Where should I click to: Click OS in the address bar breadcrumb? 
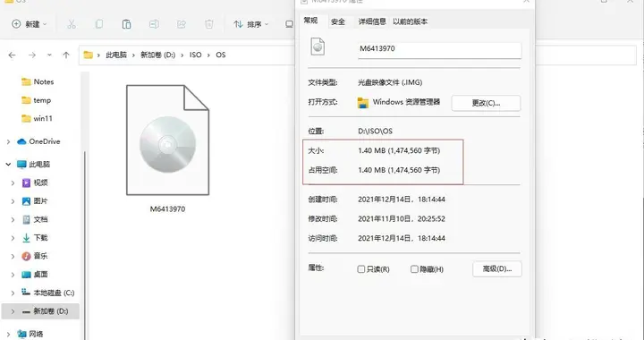tap(221, 55)
